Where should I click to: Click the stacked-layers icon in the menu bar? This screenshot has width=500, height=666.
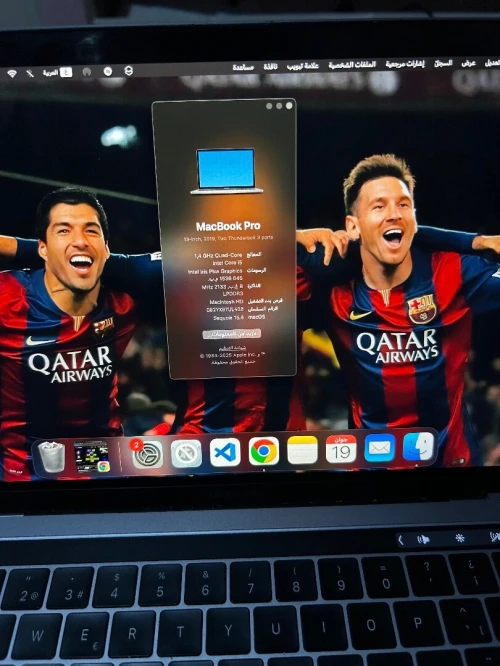tap(129, 71)
